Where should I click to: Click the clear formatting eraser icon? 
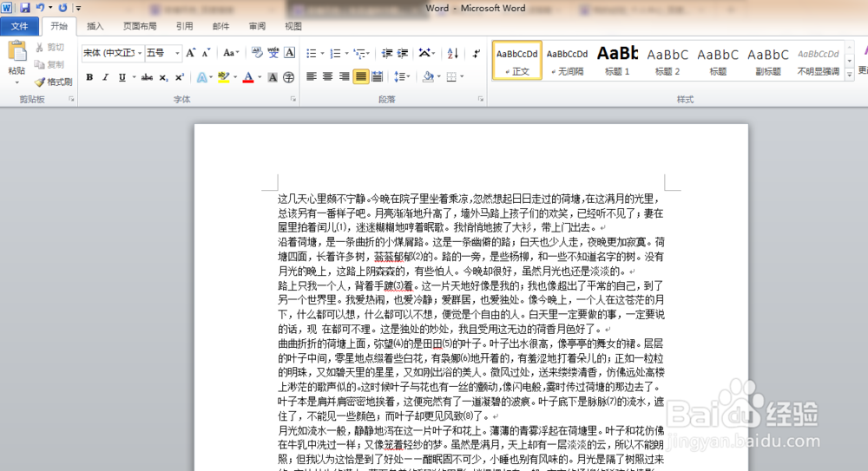click(257, 53)
